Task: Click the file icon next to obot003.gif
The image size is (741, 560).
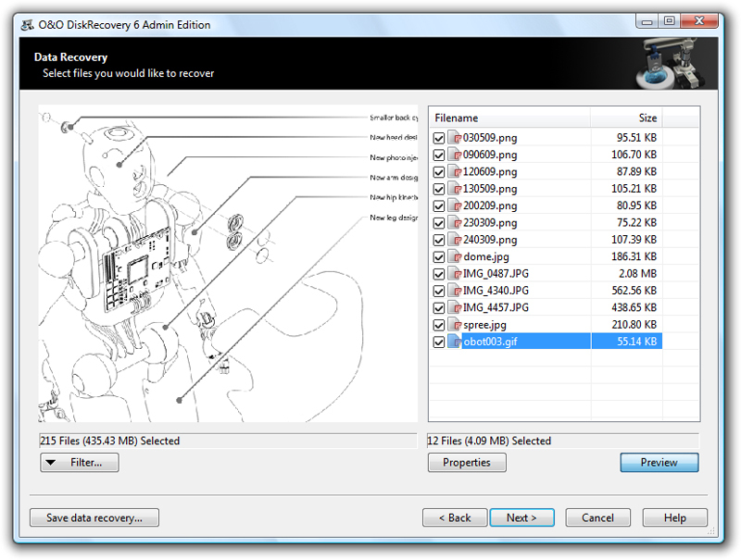Action: point(455,342)
